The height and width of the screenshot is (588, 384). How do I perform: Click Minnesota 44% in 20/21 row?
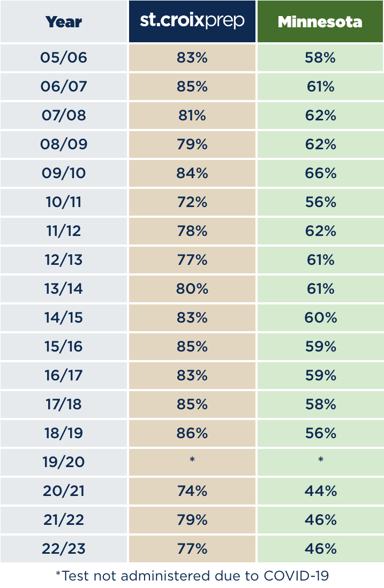coord(320,491)
